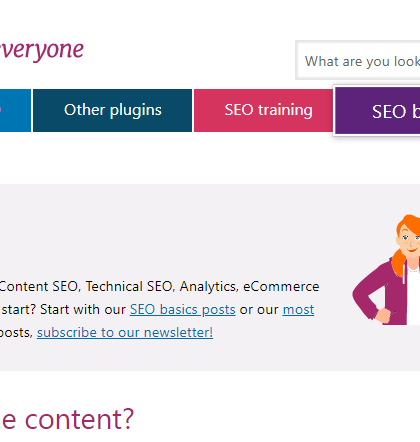Click the 'everyone' logo tagline text
The height and width of the screenshot is (442, 420).
tap(42, 50)
